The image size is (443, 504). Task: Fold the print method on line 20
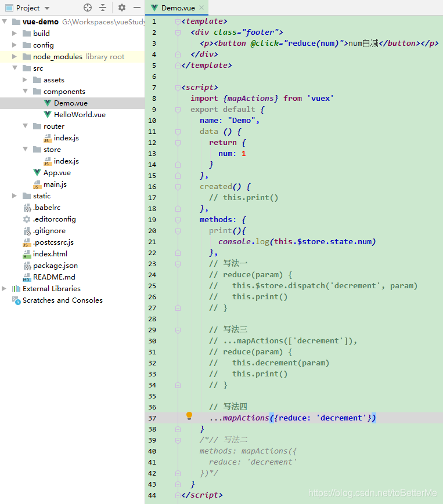pos(178,231)
